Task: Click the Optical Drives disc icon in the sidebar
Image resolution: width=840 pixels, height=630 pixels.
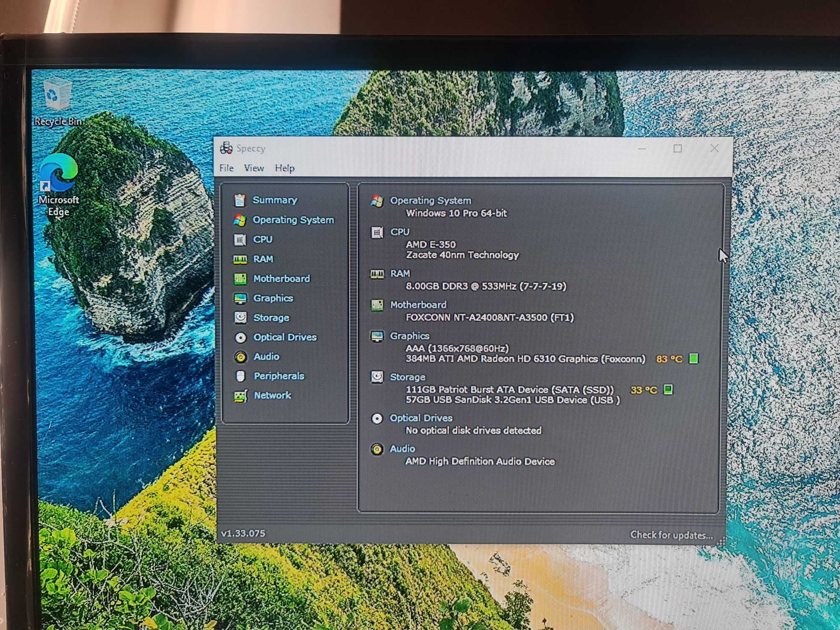Action: pyautogui.click(x=241, y=337)
